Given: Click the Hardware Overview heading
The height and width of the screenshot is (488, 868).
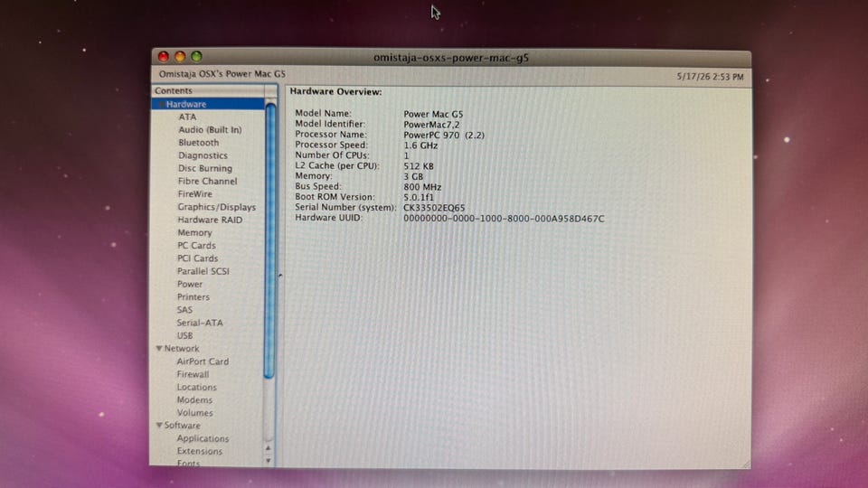Looking at the screenshot, I should [336, 92].
